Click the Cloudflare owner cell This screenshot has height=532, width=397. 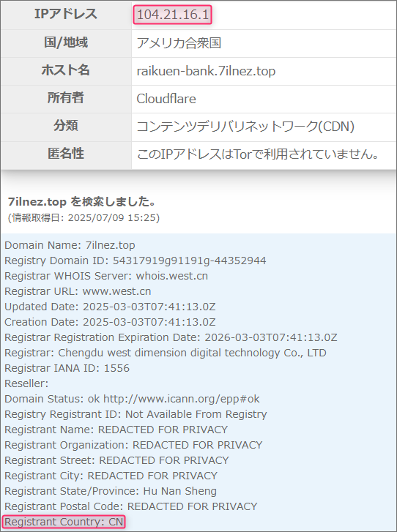(x=264, y=99)
